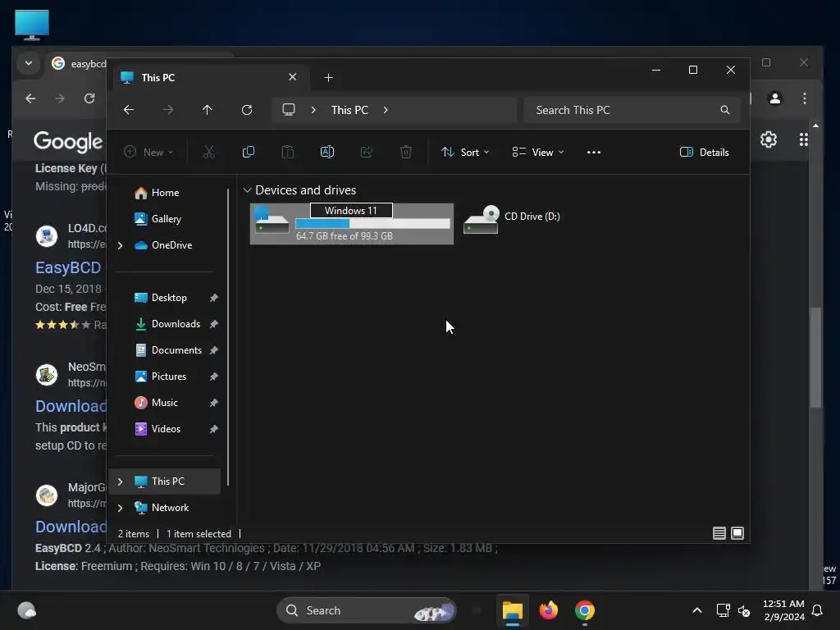Screen dimensions: 840x630
Task: Click Chrome profile avatar icon
Action: [x=775, y=98]
